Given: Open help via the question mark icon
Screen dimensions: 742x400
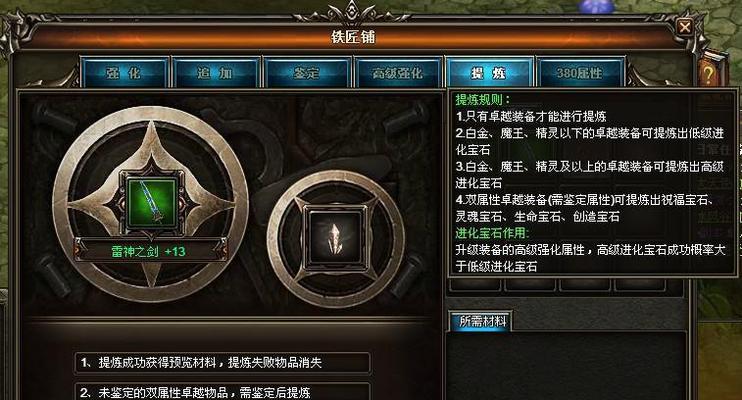Looking at the screenshot, I should 708,74.
